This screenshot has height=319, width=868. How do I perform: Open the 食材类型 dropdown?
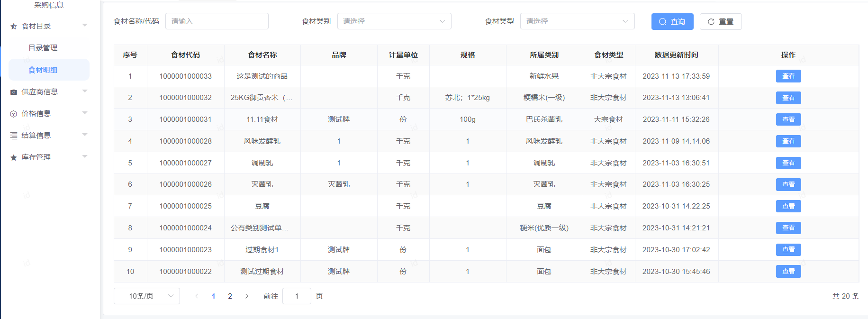(577, 21)
